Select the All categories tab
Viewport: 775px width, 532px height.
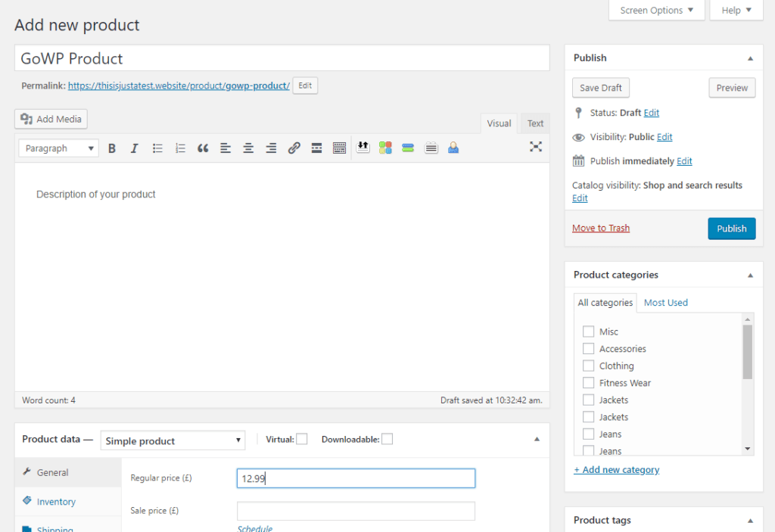point(605,303)
